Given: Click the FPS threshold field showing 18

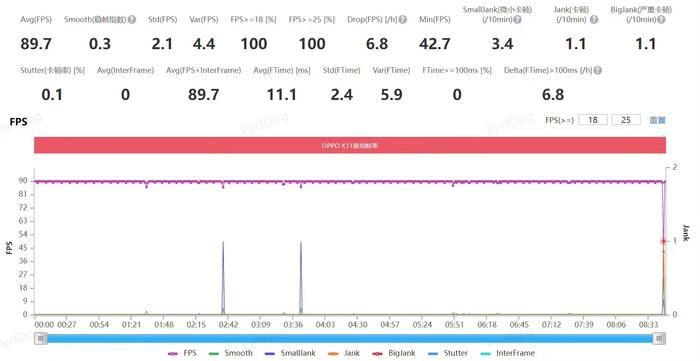Looking at the screenshot, I should click(x=593, y=120).
